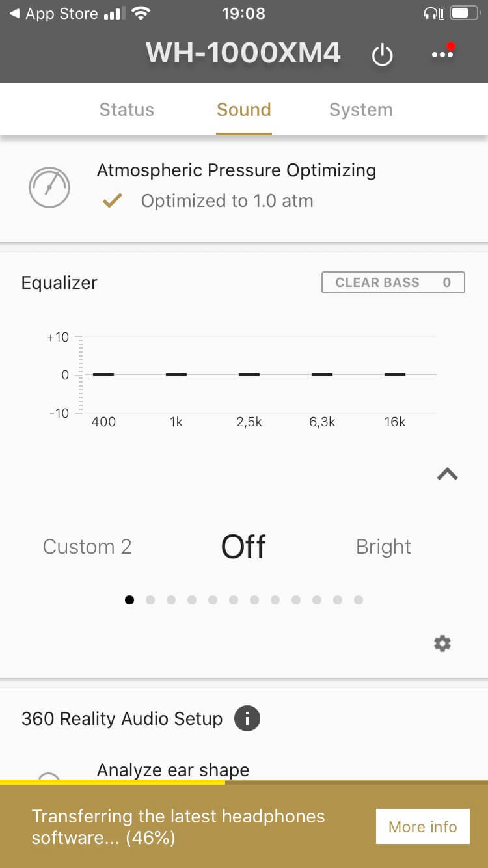Tap the Wi-Fi status icon

140,13
